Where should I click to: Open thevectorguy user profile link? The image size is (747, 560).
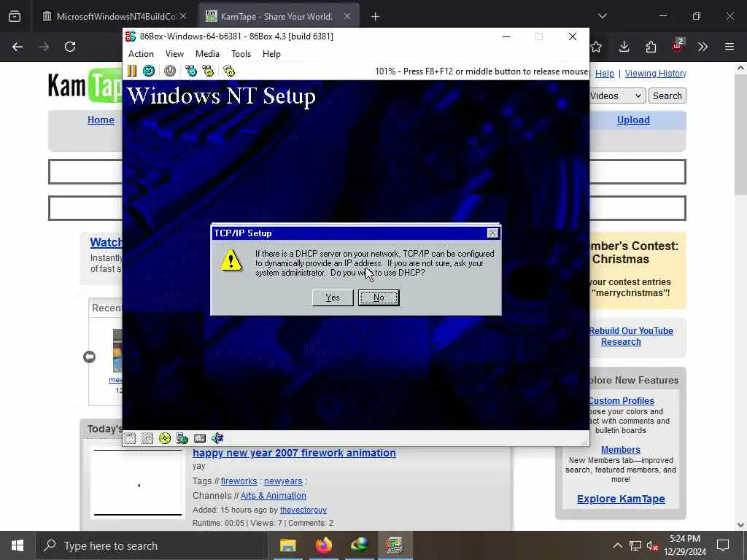[x=303, y=510]
